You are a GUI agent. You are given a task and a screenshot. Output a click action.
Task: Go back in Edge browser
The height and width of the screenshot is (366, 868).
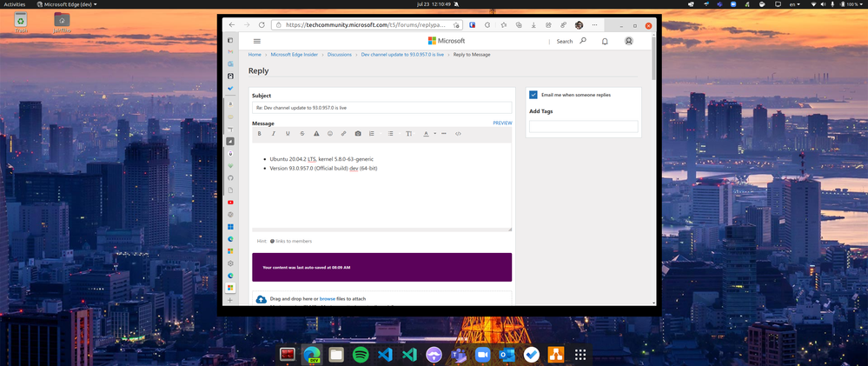click(x=231, y=25)
